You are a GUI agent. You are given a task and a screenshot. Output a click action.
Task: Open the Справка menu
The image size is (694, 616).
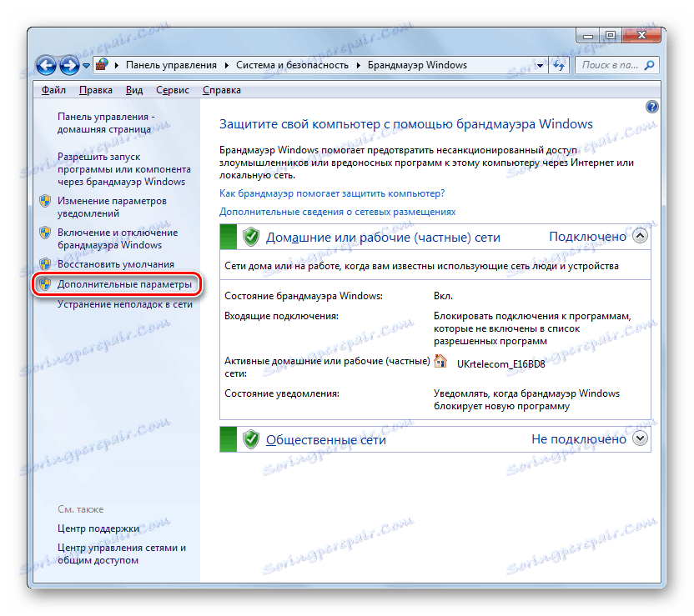pyautogui.click(x=222, y=90)
